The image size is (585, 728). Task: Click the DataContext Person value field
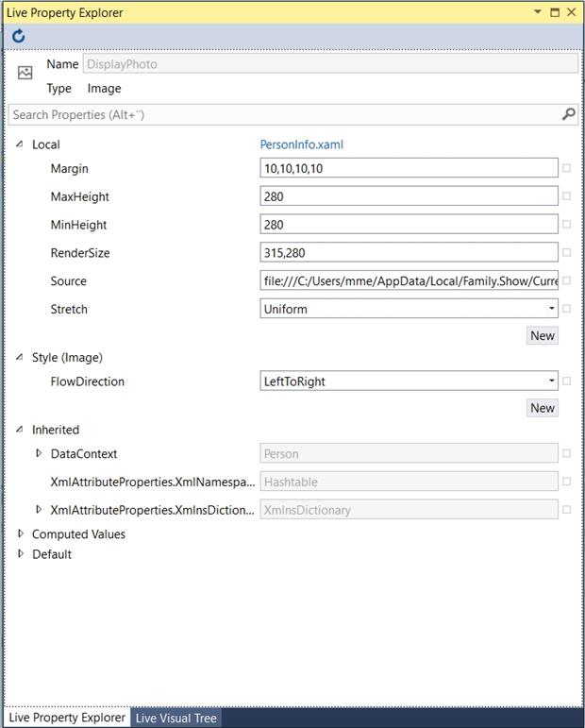click(409, 453)
